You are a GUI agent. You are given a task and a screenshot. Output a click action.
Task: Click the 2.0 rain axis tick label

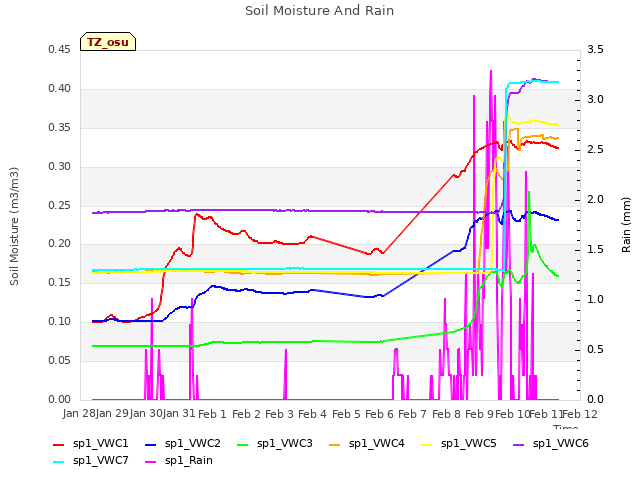(x=595, y=200)
